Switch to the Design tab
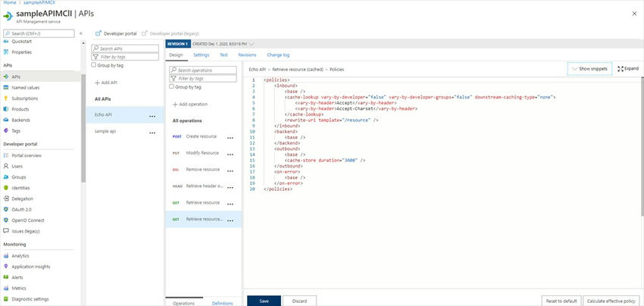 (175, 55)
